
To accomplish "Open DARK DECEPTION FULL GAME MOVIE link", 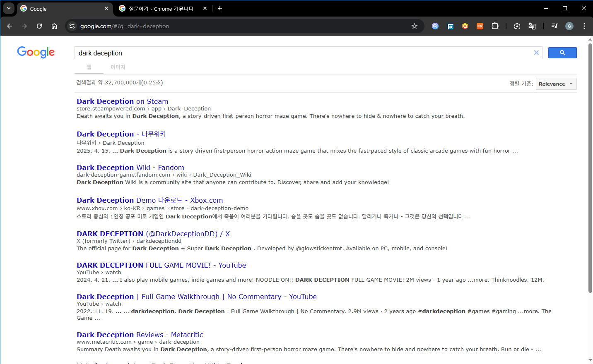I will tap(162, 265).
